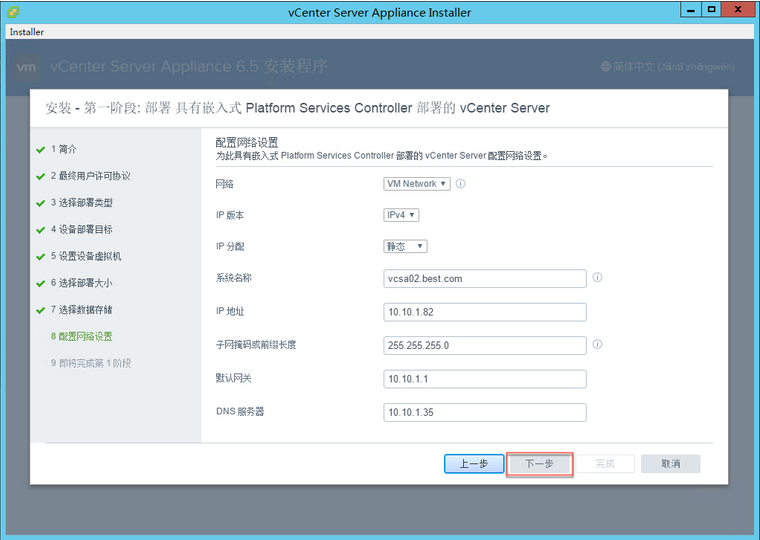
Task: Click the globe language icon
Action: (605, 66)
